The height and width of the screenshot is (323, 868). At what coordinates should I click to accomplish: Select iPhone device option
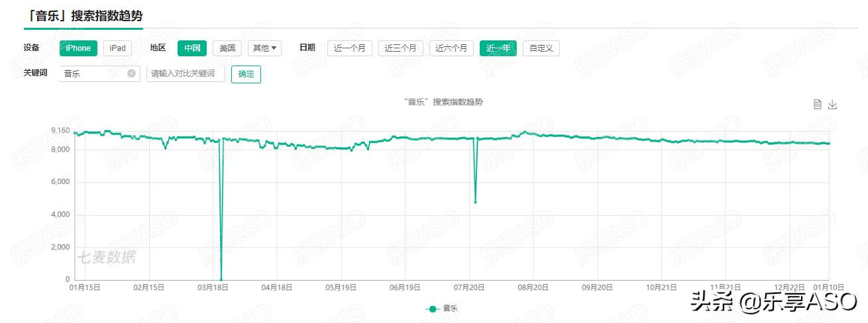78,48
